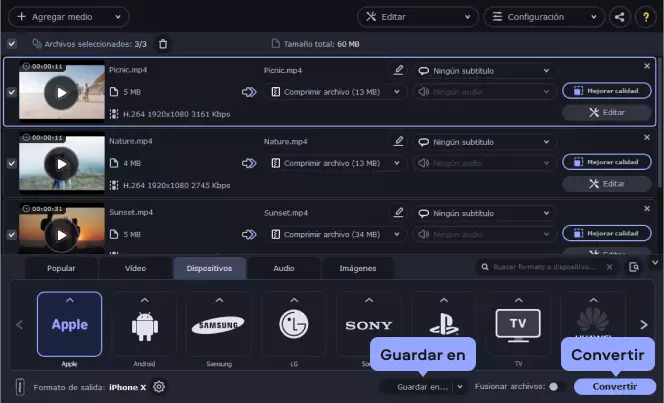Screen dimensions: 664x403
Task: Show next device presets arrow
Action: [x=644, y=325]
